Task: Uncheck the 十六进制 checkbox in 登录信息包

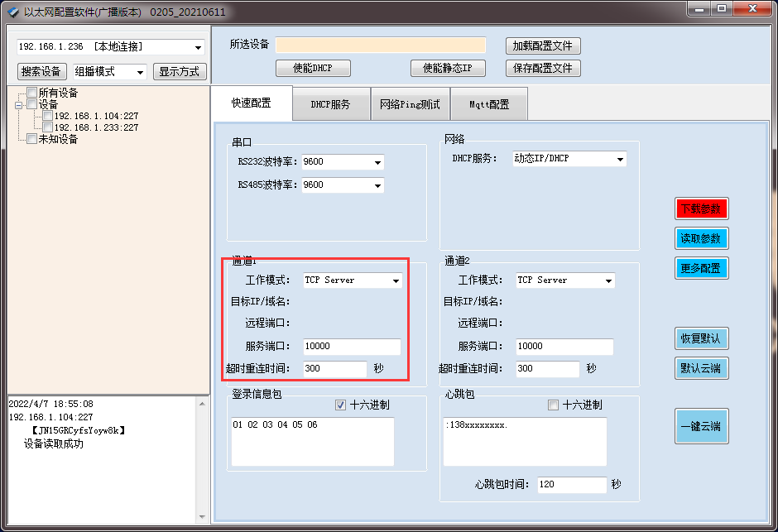Action: coord(341,404)
